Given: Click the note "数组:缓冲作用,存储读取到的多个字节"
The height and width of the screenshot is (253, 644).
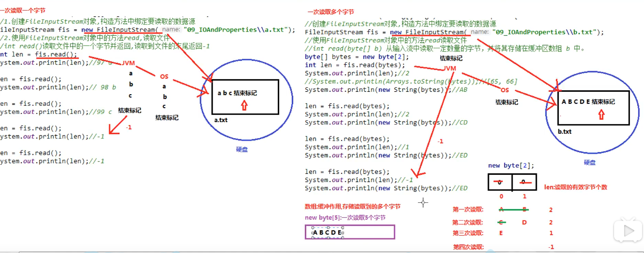Looking at the screenshot, I should pos(353,207).
